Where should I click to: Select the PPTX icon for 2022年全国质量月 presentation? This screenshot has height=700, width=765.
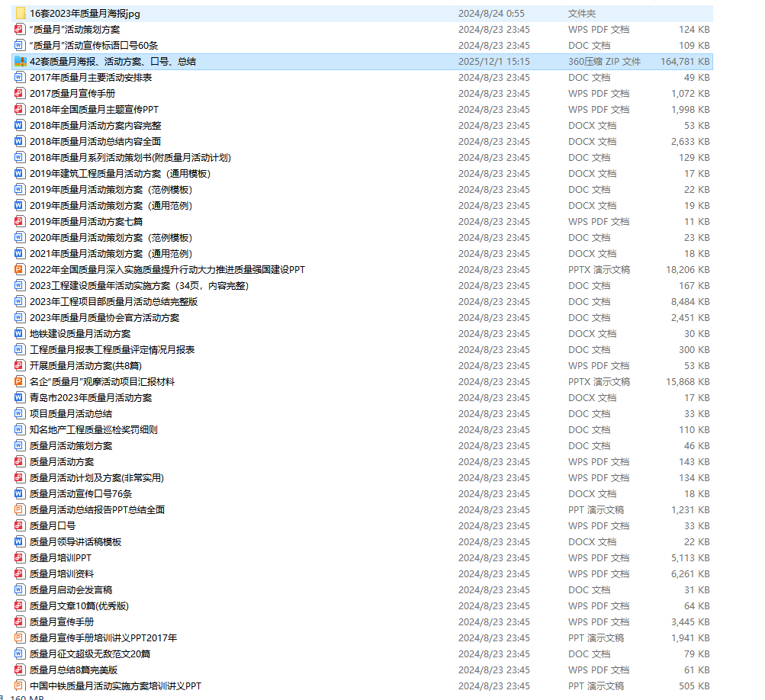[20, 269]
